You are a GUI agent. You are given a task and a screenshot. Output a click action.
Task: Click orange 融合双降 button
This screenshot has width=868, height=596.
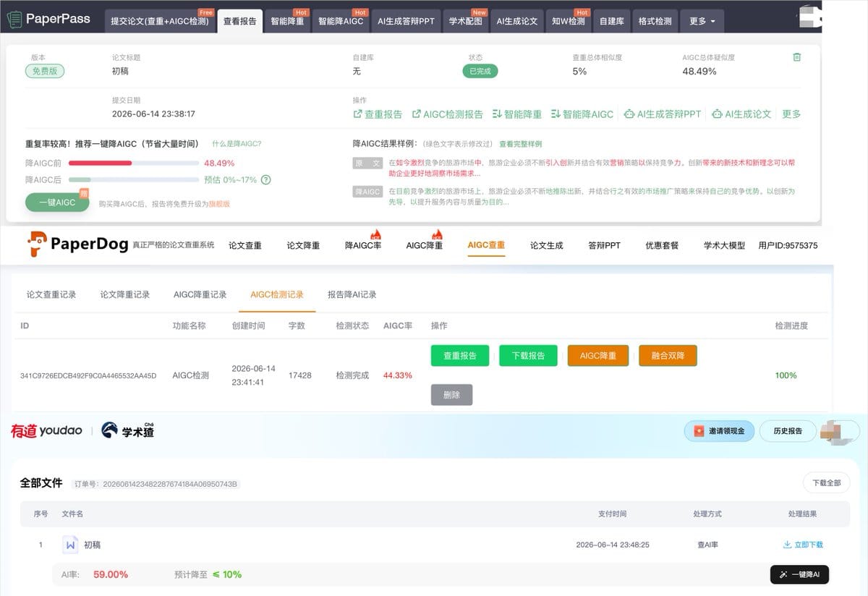tap(668, 356)
